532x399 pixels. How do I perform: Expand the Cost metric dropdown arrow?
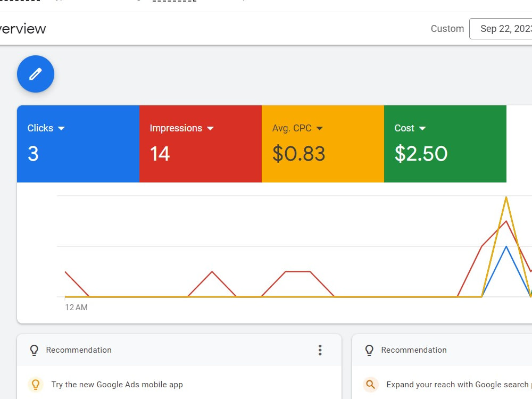tap(422, 128)
